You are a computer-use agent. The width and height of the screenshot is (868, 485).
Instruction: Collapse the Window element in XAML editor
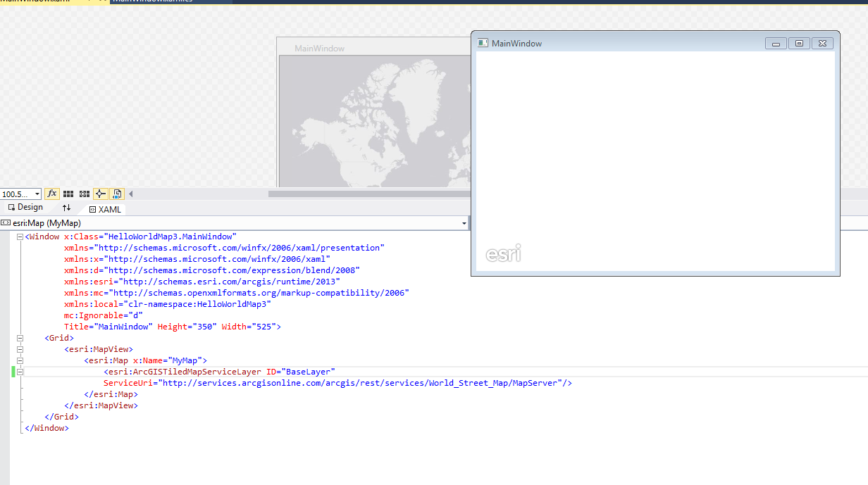(x=20, y=237)
